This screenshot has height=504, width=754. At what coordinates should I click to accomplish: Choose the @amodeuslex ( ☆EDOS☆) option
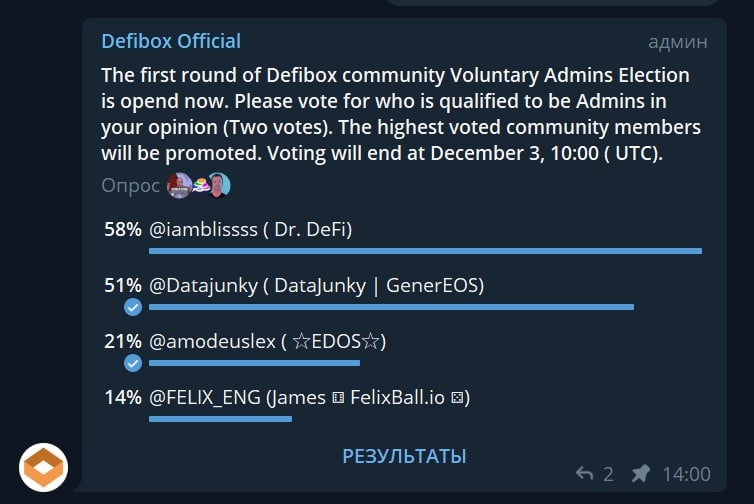tap(267, 342)
